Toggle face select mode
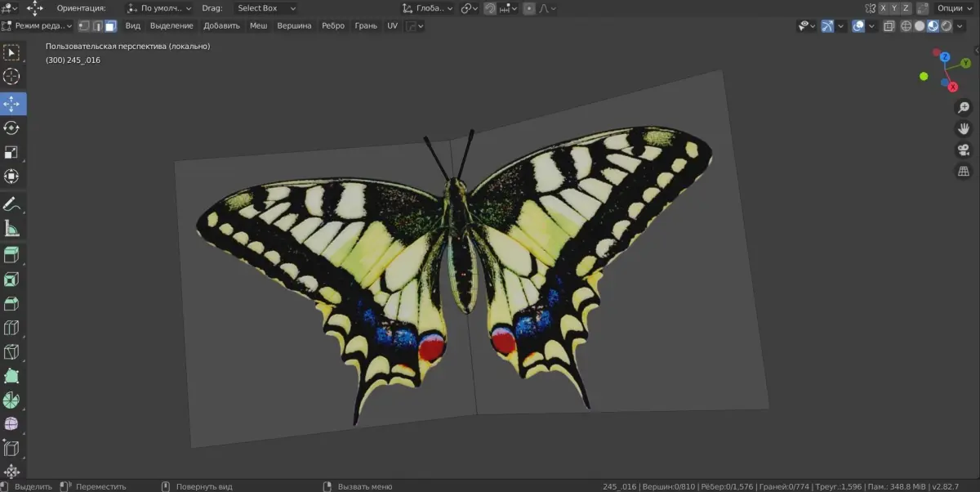The image size is (980, 492). tap(110, 25)
